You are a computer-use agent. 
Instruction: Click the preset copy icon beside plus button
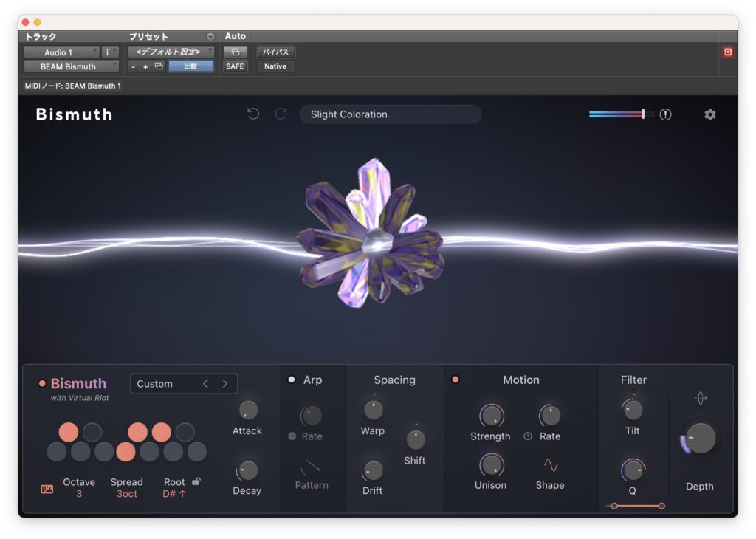coord(159,66)
